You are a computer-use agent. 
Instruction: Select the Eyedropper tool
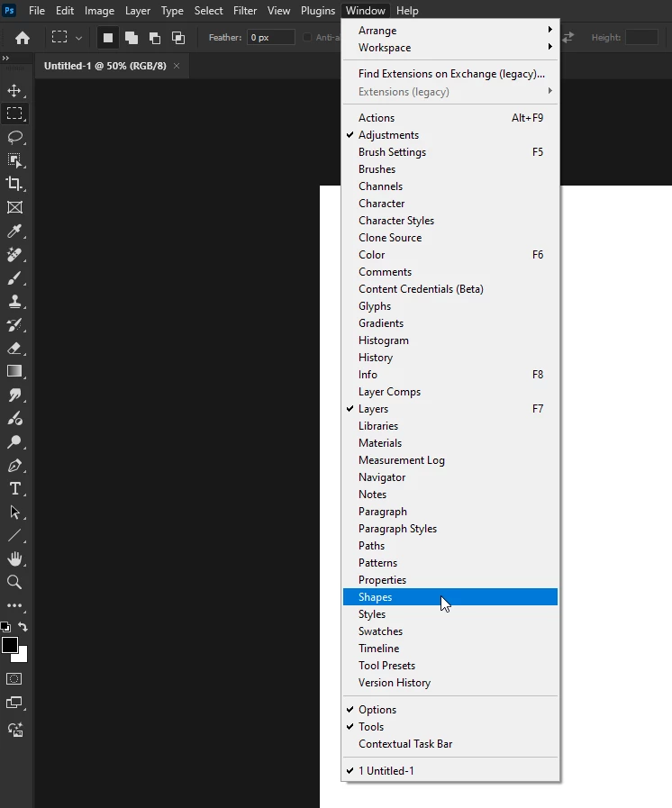point(14,231)
